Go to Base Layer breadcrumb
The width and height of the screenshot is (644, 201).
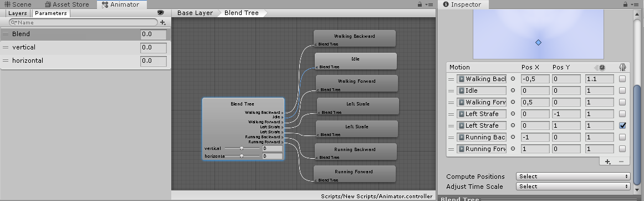[195, 13]
